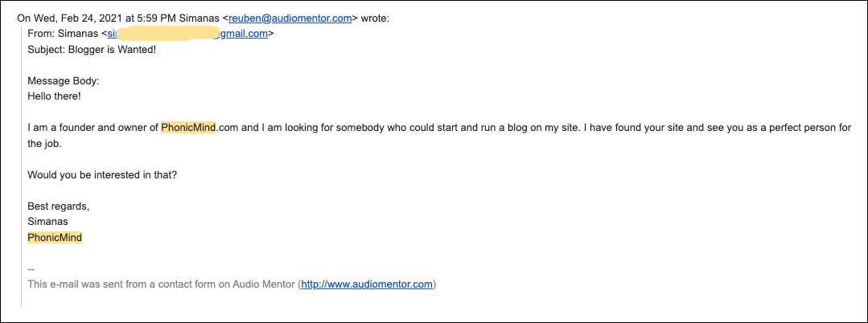Click the "--" signature separator
868x323 pixels.
point(31,269)
